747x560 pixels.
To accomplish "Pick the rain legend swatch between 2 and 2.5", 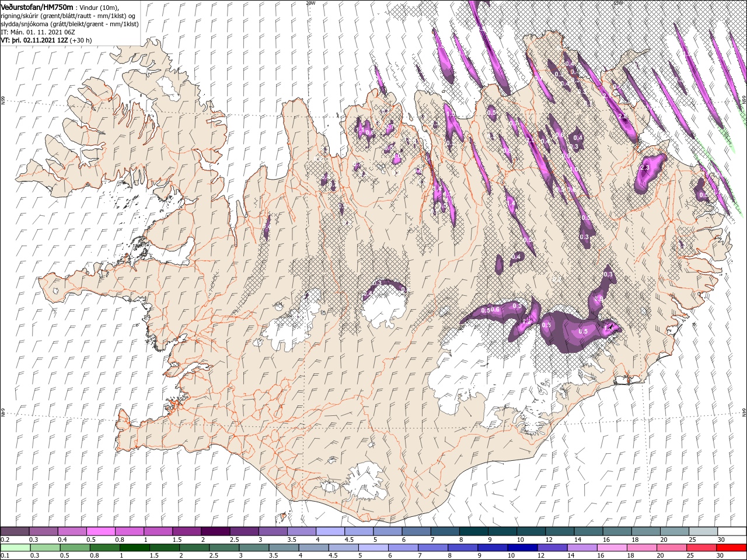I will [x=194, y=547].
